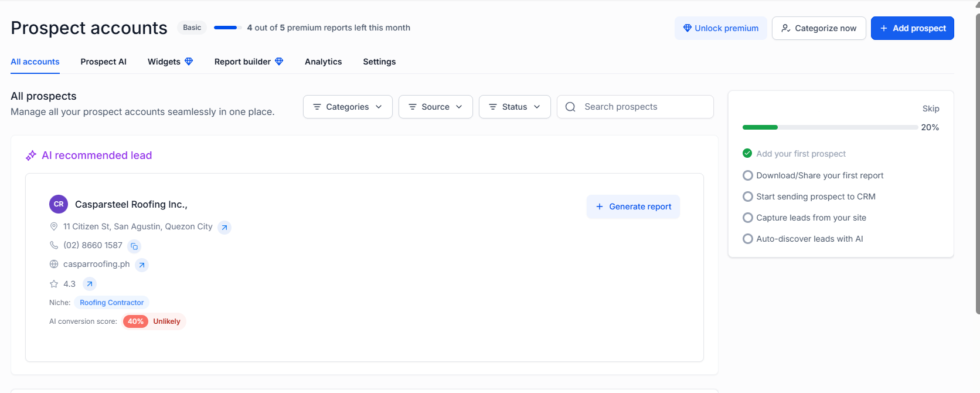Click the person icon in Categorize now

click(x=786, y=28)
